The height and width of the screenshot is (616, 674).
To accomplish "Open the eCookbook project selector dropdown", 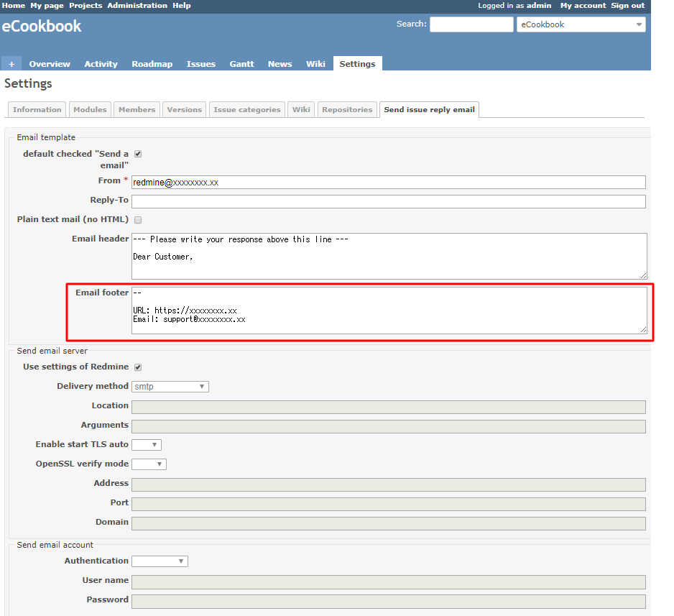I will pos(581,24).
